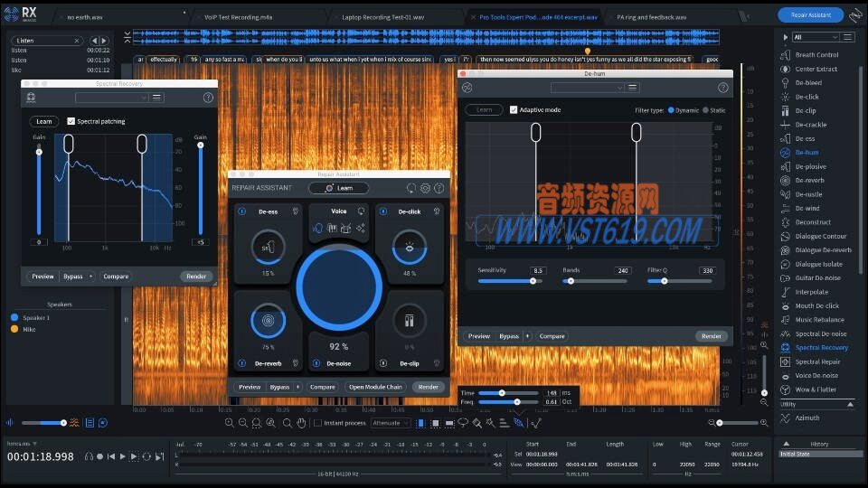Adjust the Filter Q slider
This screenshot has width=868, height=488.
[679, 281]
